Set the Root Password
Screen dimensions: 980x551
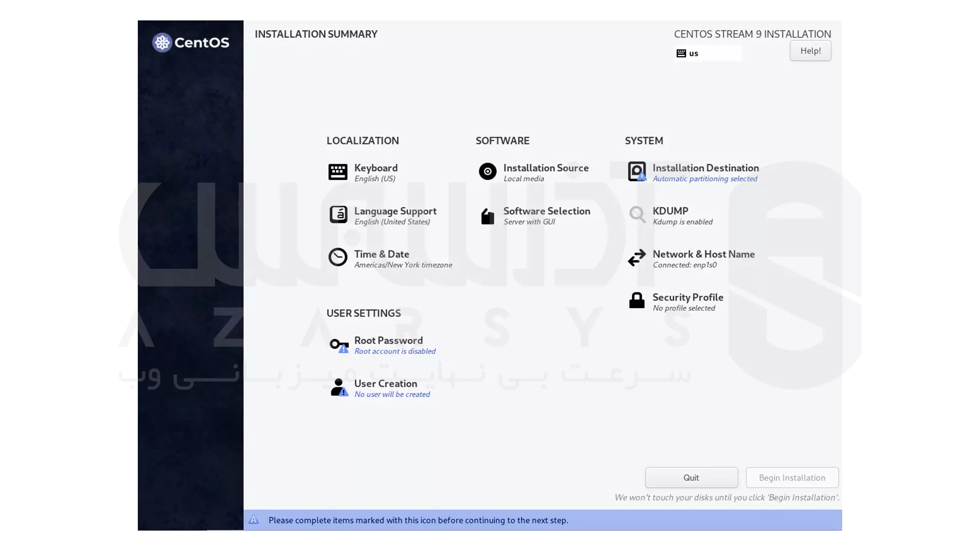coord(382,345)
